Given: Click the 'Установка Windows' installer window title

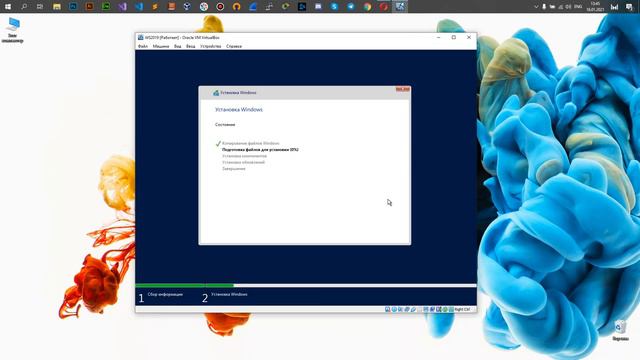Looking at the screenshot, I should coord(238,93).
